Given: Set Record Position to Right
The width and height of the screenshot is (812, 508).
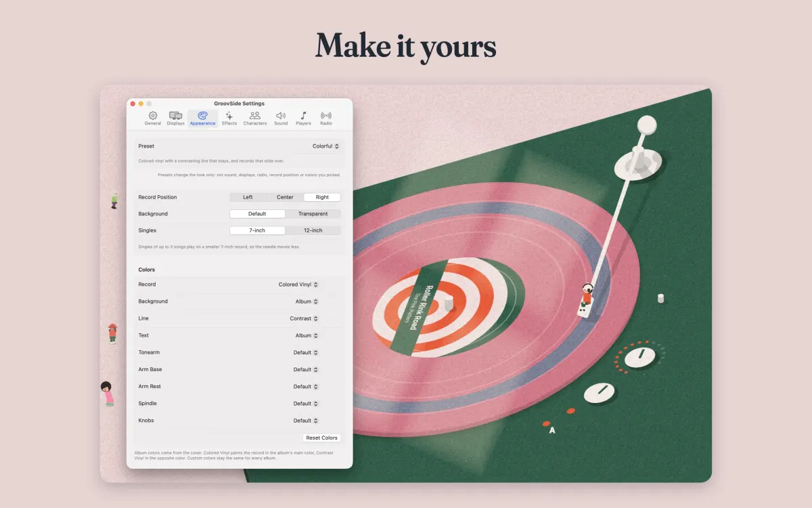Looking at the screenshot, I should [322, 197].
